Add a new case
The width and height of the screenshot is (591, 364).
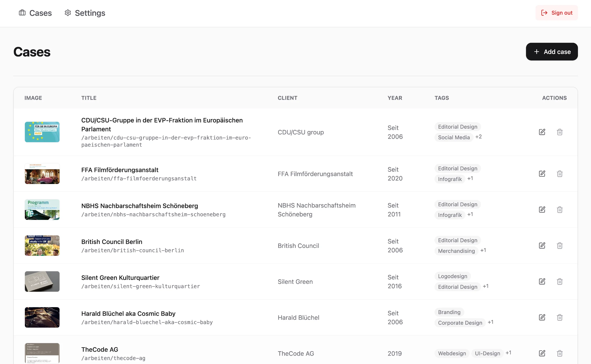click(x=552, y=52)
